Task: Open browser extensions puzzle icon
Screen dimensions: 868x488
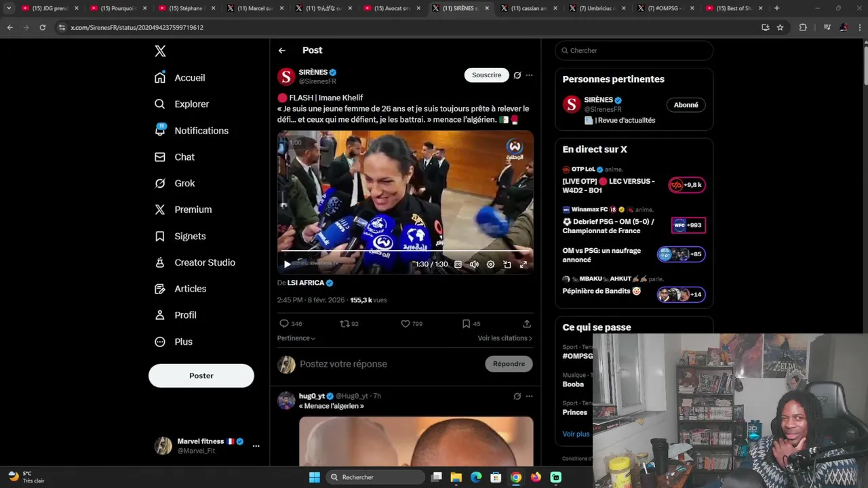Action: [x=803, y=27]
